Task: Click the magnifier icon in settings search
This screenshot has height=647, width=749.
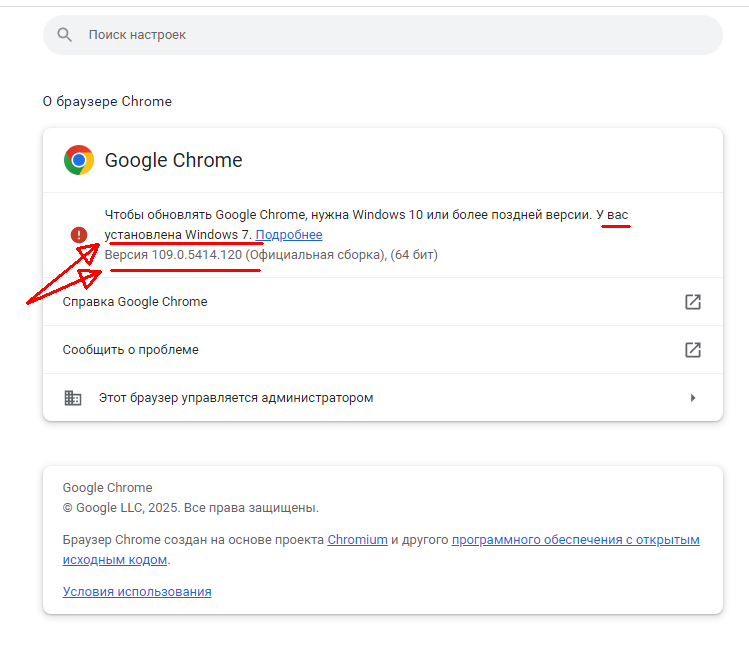Action: click(x=65, y=35)
